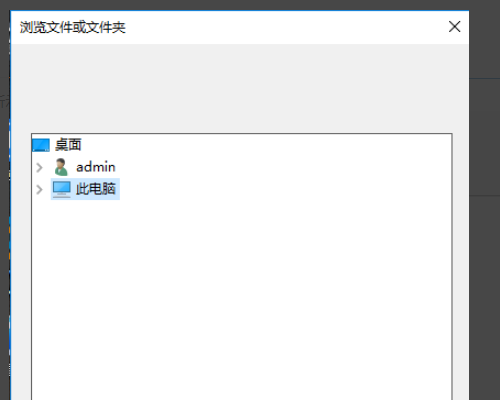
Task: Click blank row space right of admin
Action: 283,167
